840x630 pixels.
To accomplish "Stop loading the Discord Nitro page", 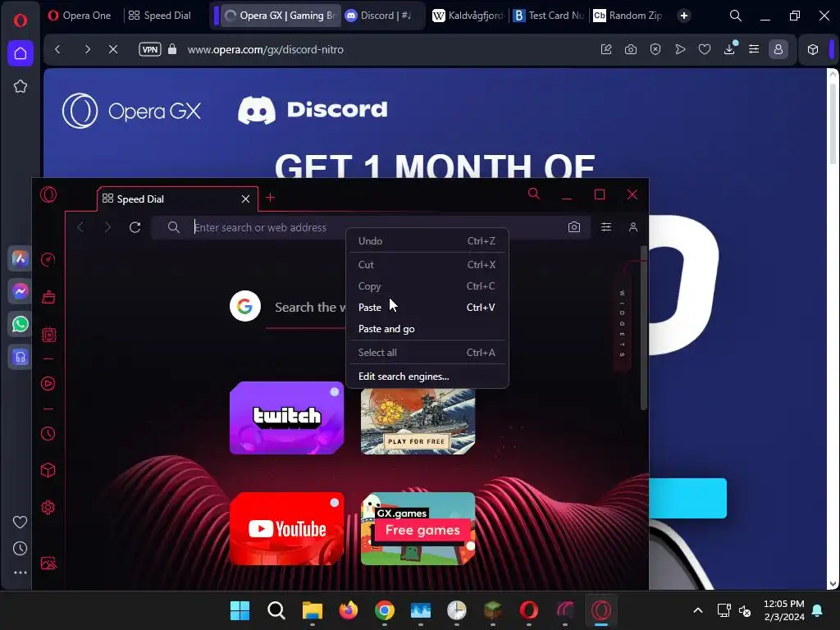I will tap(113, 49).
